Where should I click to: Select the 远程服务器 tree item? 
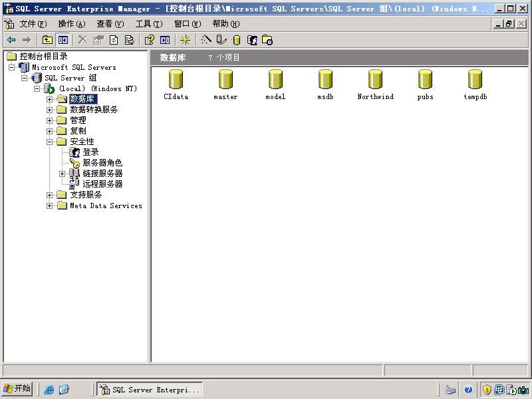(102, 184)
